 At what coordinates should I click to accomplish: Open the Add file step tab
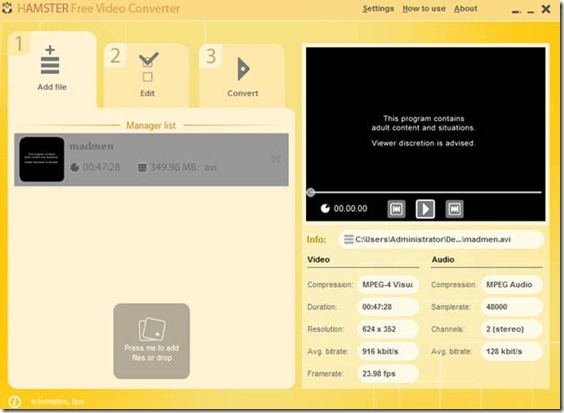click(x=52, y=68)
